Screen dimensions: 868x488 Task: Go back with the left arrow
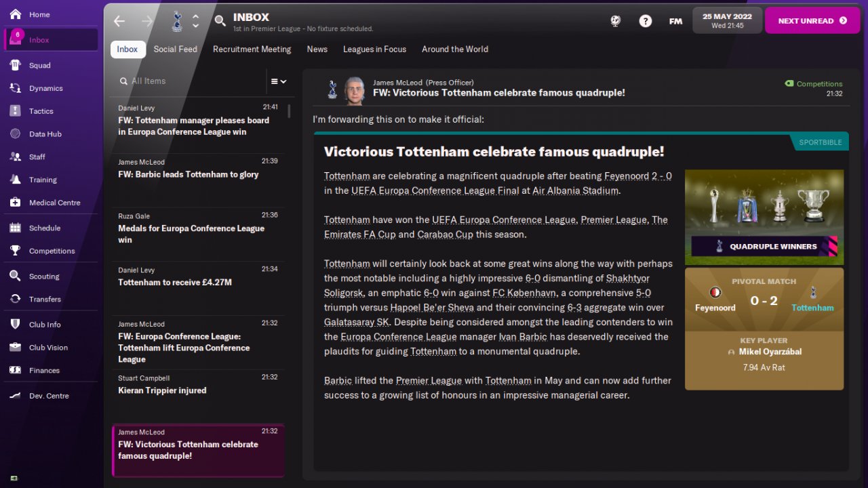pyautogui.click(x=119, y=21)
